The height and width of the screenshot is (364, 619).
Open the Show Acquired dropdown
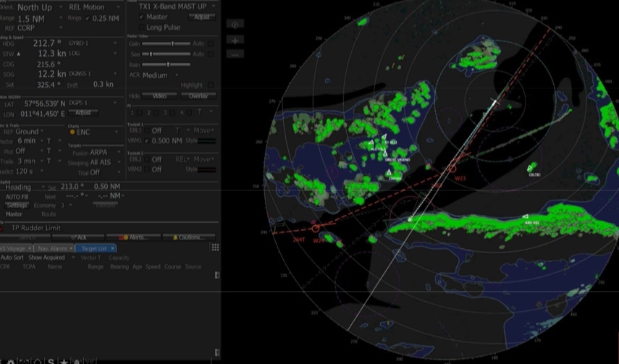point(51,258)
